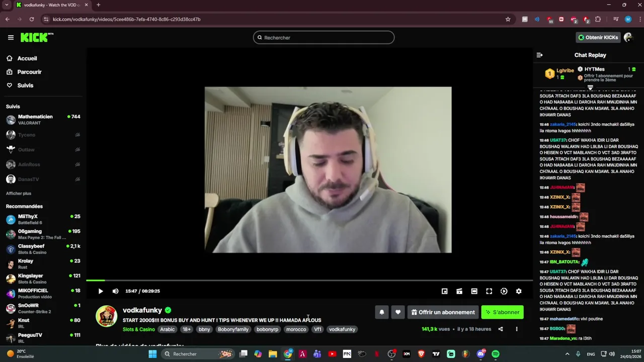Select the Bobonyfamily tag
The height and width of the screenshot is (362, 644).
point(233,329)
